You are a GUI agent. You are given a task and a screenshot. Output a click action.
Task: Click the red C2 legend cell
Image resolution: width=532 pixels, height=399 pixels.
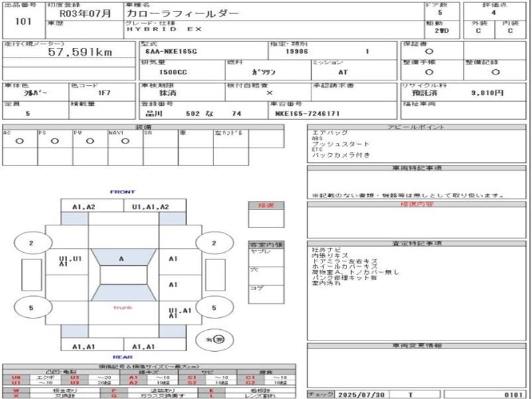pyautogui.click(x=251, y=383)
